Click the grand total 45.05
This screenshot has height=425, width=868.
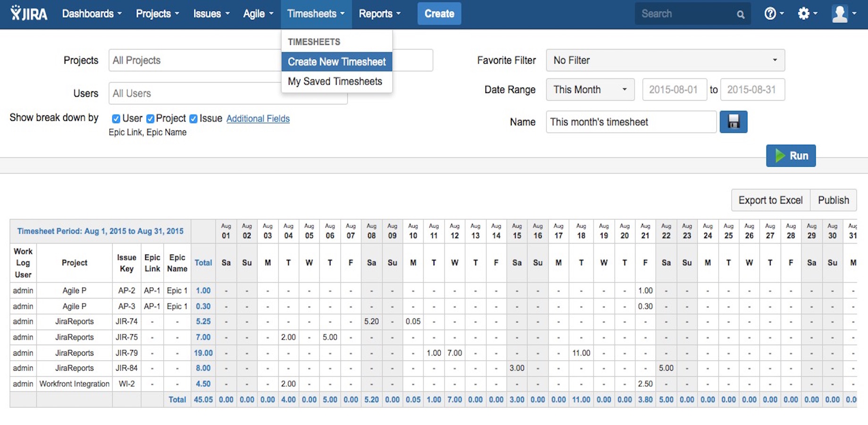tap(203, 399)
